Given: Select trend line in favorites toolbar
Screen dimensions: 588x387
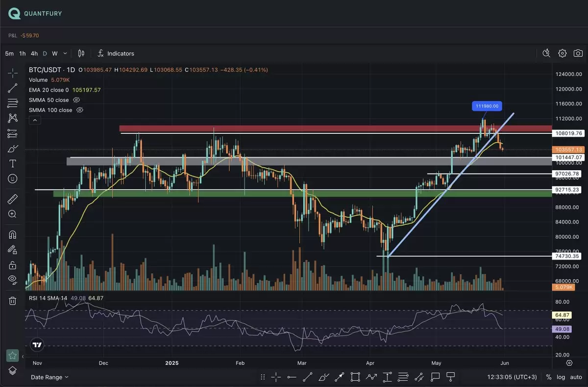Looking at the screenshot, I should click(x=307, y=377).
